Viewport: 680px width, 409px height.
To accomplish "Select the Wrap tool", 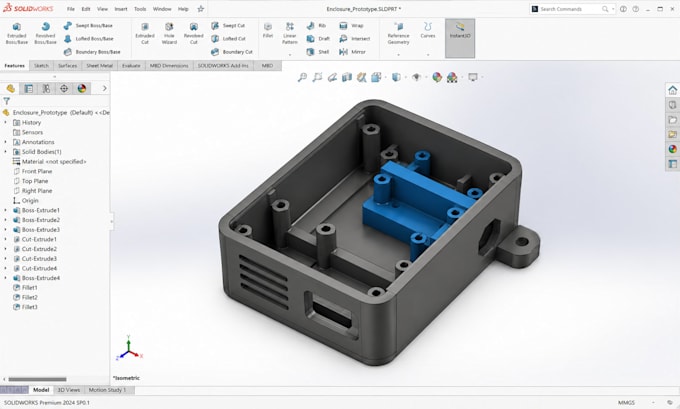I will [351, 26].
